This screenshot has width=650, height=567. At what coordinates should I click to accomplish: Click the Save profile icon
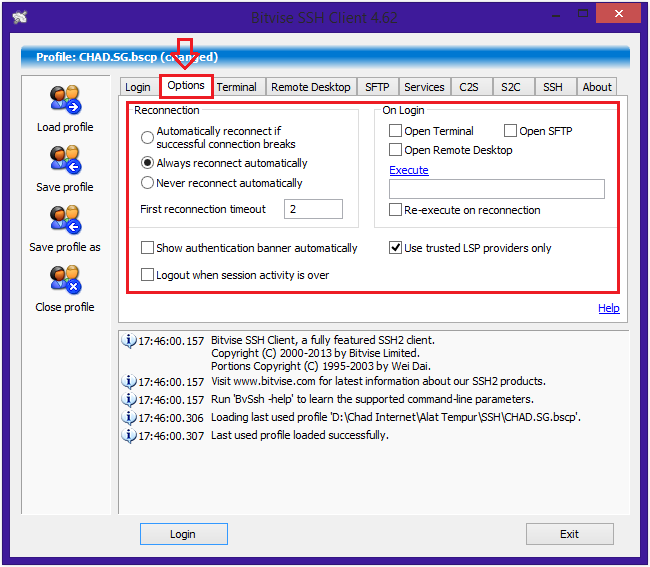click(65, 160)
